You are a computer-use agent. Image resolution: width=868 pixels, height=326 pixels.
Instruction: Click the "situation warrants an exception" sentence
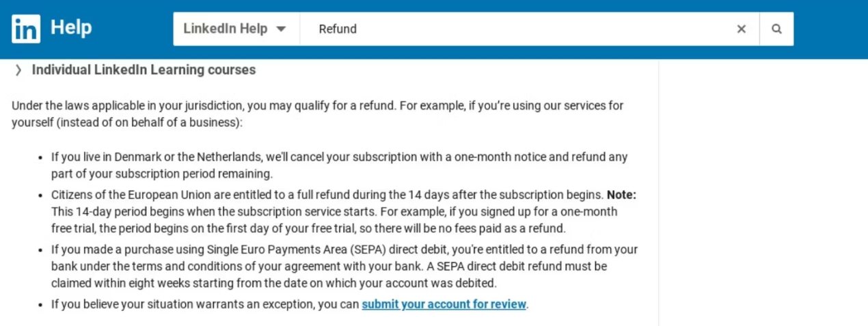[x=289, y=304]
